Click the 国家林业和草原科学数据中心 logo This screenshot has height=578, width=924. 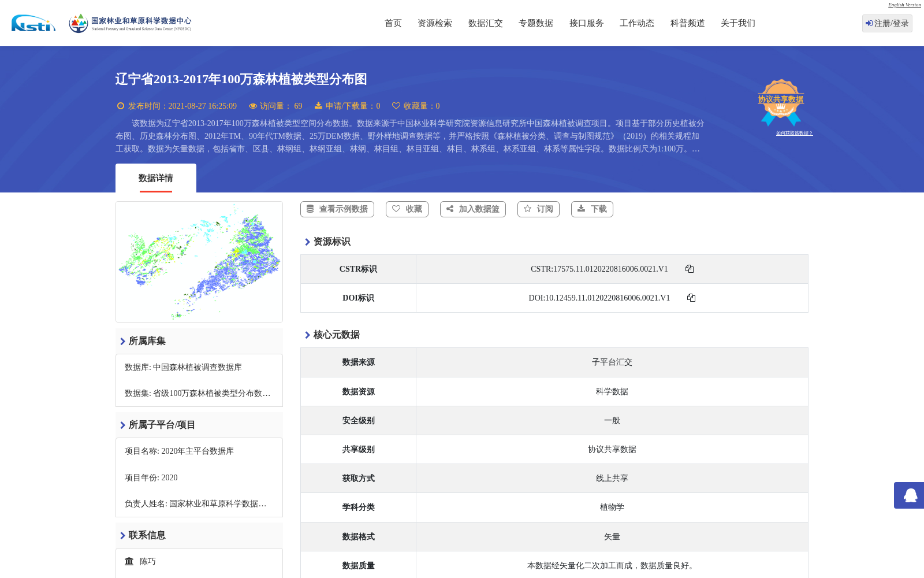(130, 23)
